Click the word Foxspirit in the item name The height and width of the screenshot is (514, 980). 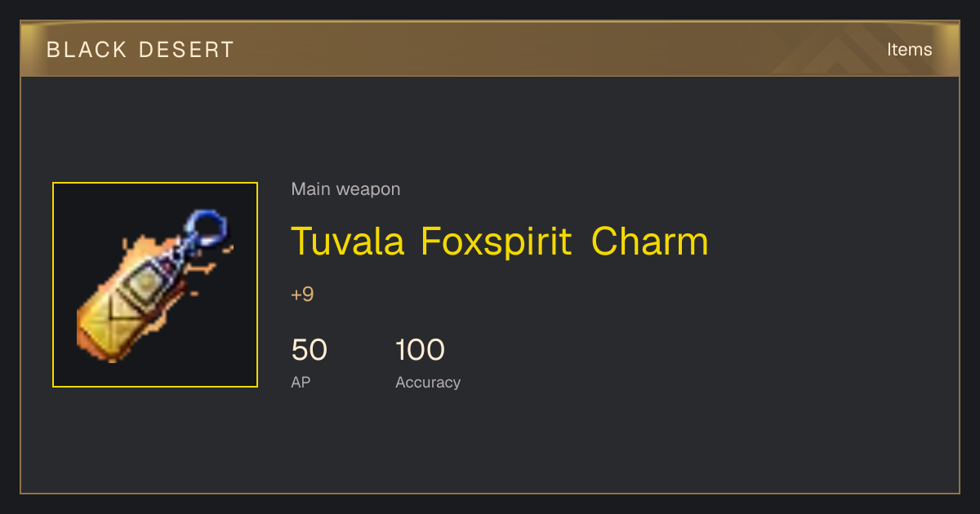click(497, 241)
